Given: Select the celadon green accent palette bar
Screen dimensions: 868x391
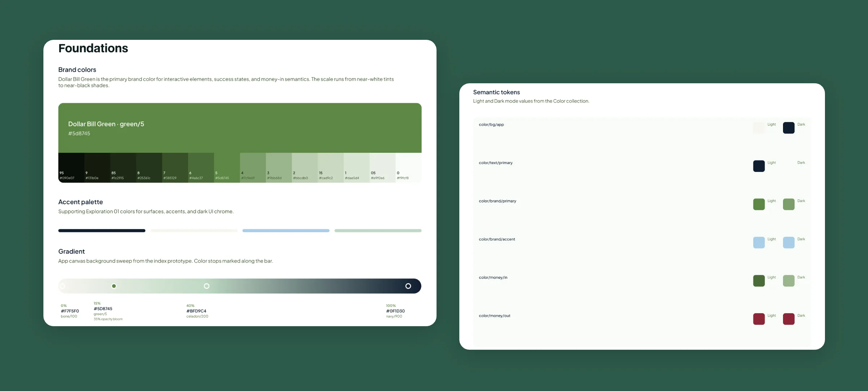Looking at the screenshot, I should pos(378,231).
